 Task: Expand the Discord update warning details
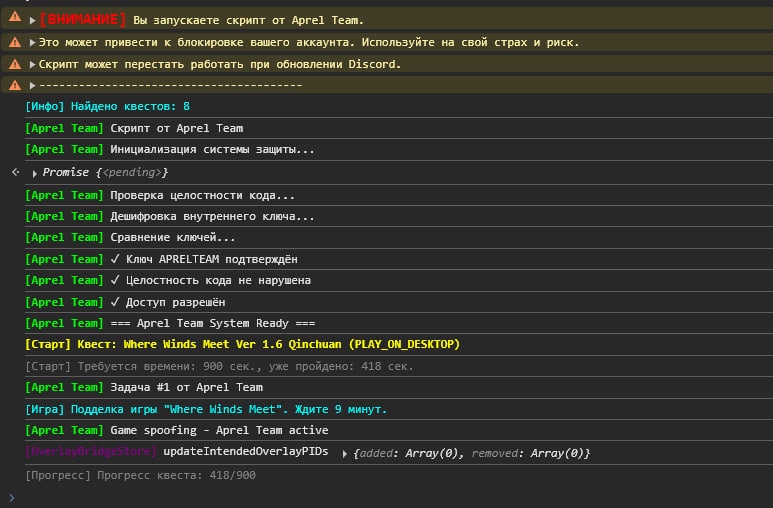pyautogui.click(x=33, y=64)
